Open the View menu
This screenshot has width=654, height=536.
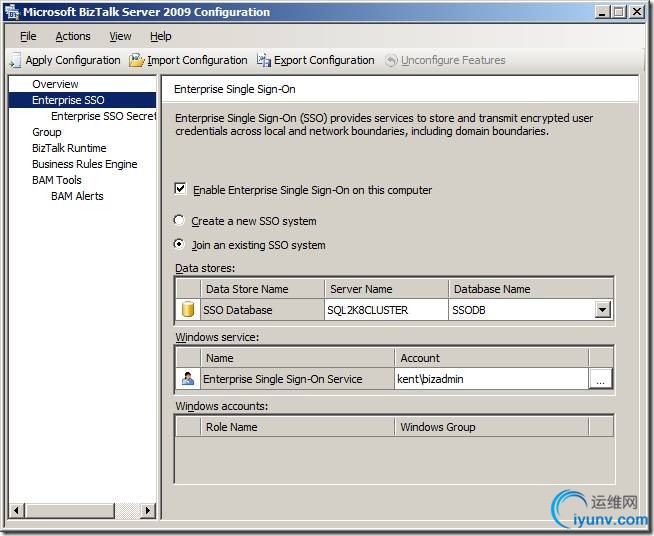tap(120, 36)
